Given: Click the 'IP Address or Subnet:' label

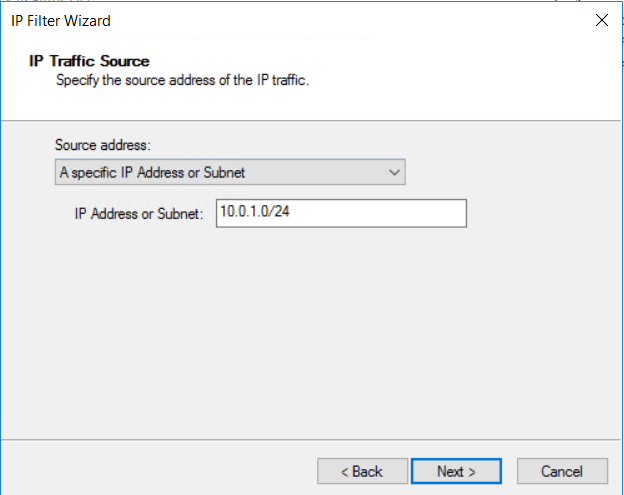Looking at the screenshot, I should click(139, 214).
